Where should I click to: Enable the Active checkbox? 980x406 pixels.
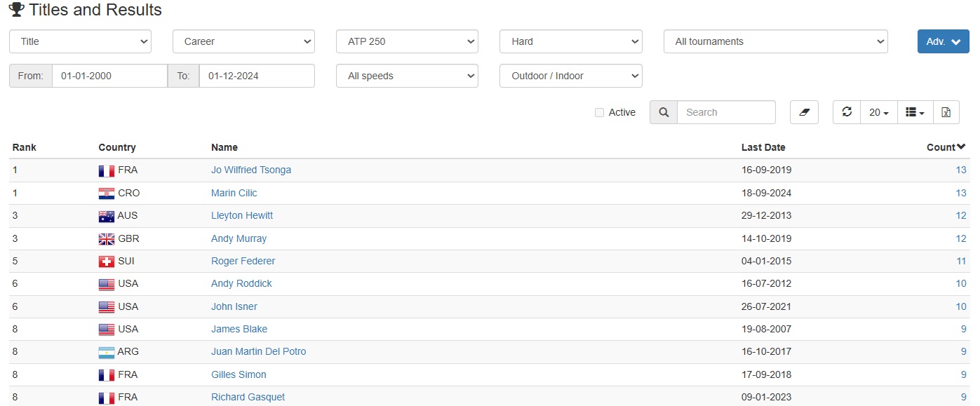pos(599,112)
